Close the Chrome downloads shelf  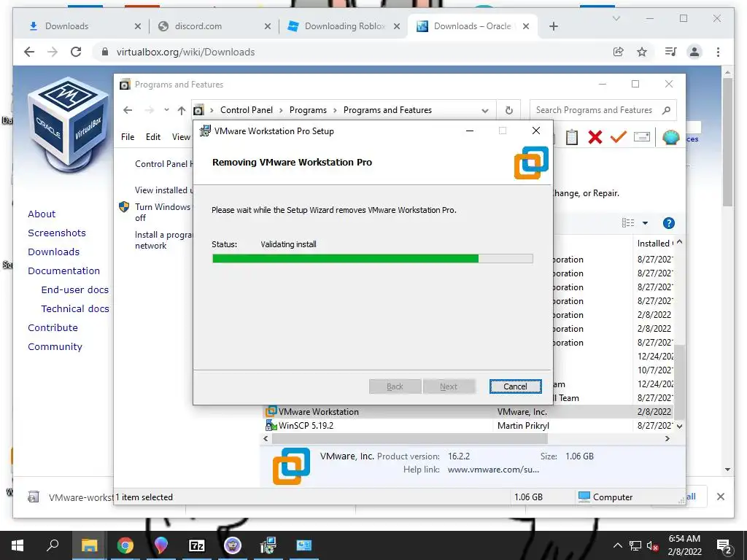pos(720,497)
